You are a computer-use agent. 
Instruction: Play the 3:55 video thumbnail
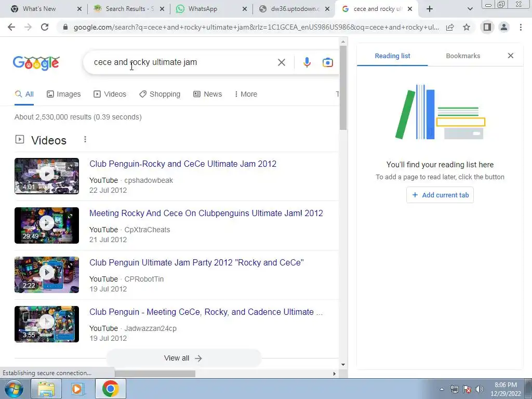(47, 324)
